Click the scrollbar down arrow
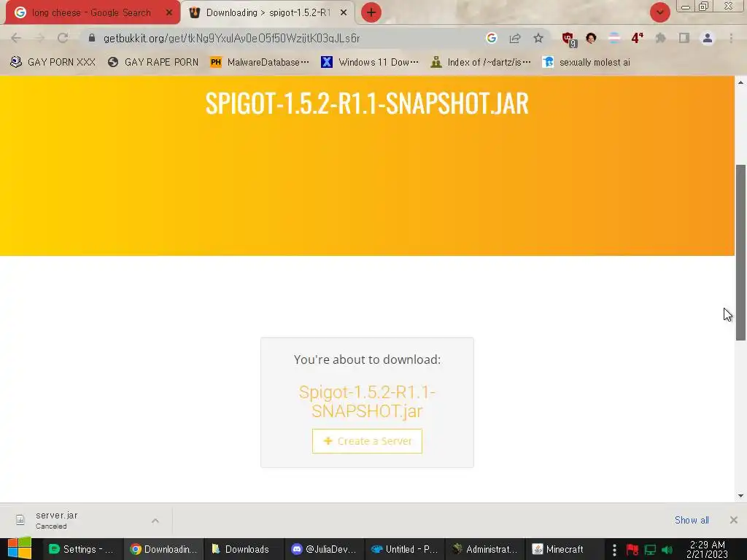This screenshot has height=560, width=747. tap(740, 496)
